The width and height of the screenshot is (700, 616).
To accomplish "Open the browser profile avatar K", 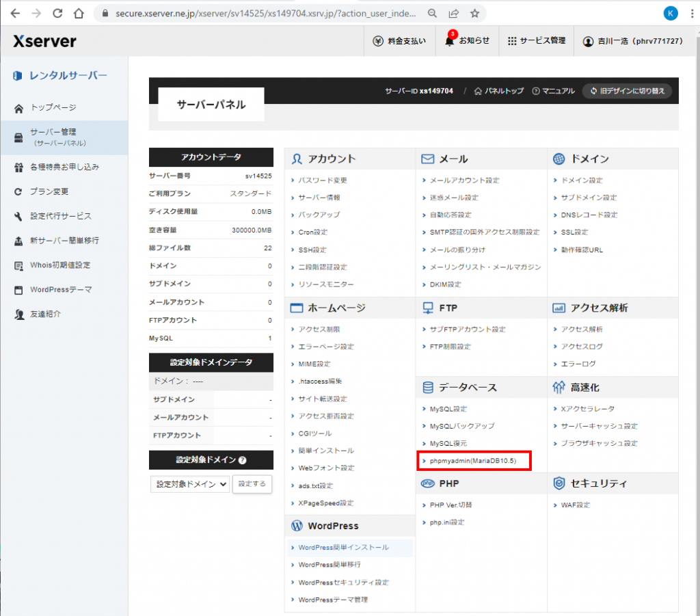I will click(671, 13).
